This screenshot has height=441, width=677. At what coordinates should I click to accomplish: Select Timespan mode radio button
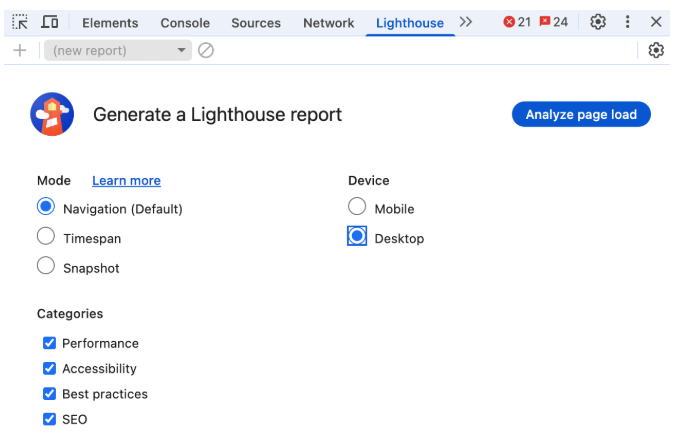(46, 236)
